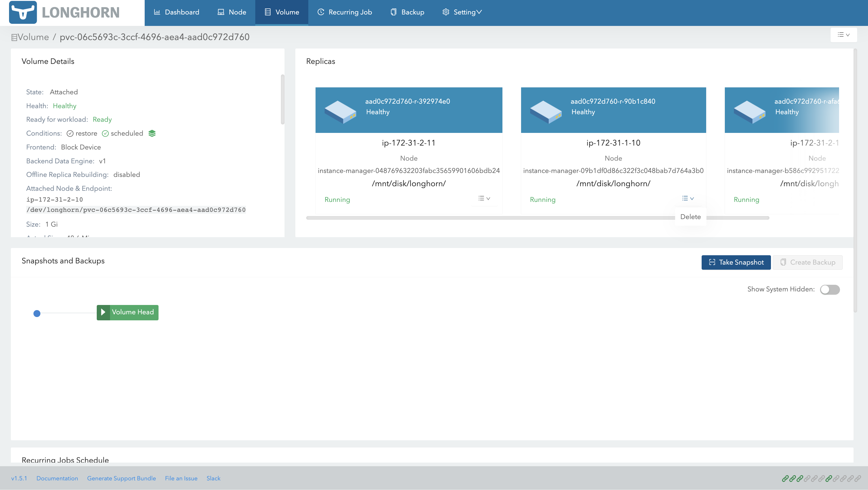
Task: Open the Documentation link in the footer
Action: click(x=57, y=478)
